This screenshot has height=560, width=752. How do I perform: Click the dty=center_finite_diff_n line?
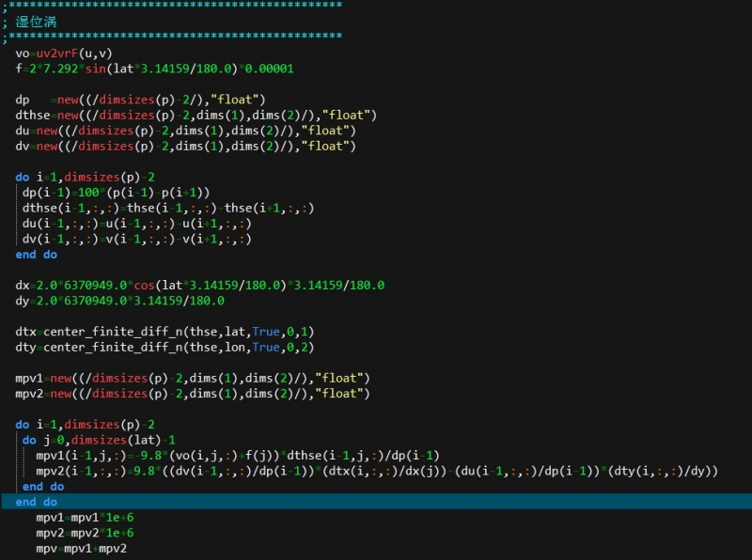pyautogui.click(x=164, y=347)
